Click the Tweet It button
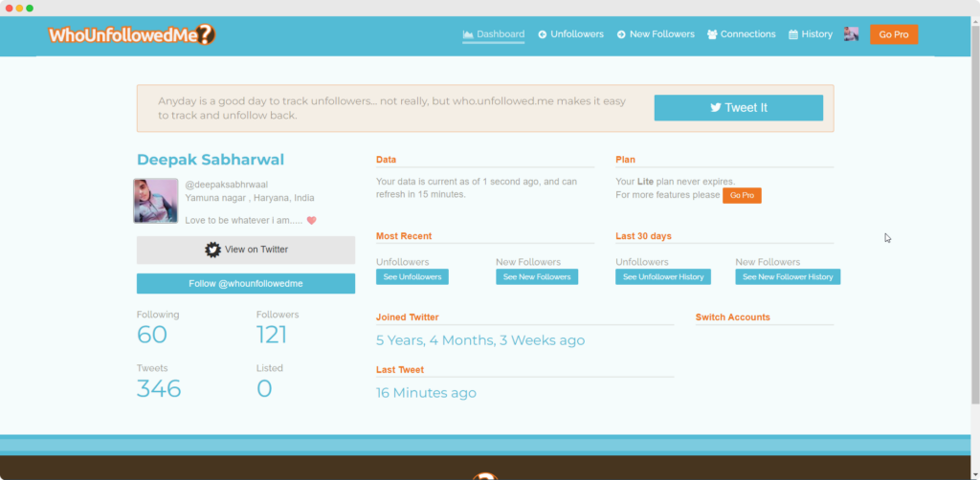 pyautogui.click(x=738, y=107)
